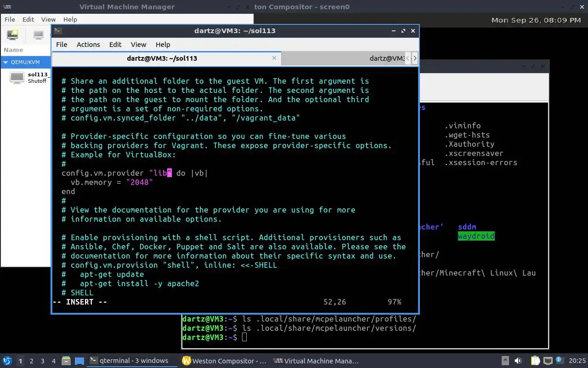Screen dimensions: 588x368
Task: Click the config.vm.provider text in the editor
Action: click(x=103, y=173)
